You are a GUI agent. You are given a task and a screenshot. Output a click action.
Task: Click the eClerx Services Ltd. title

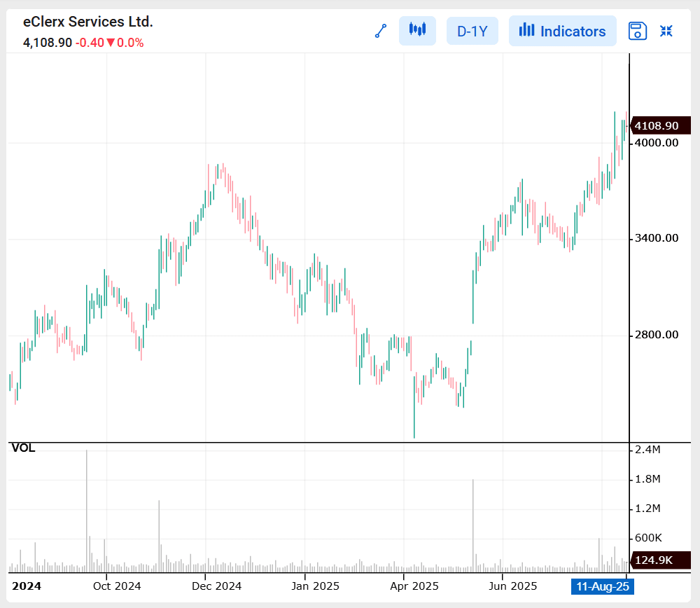coord(88,22)
